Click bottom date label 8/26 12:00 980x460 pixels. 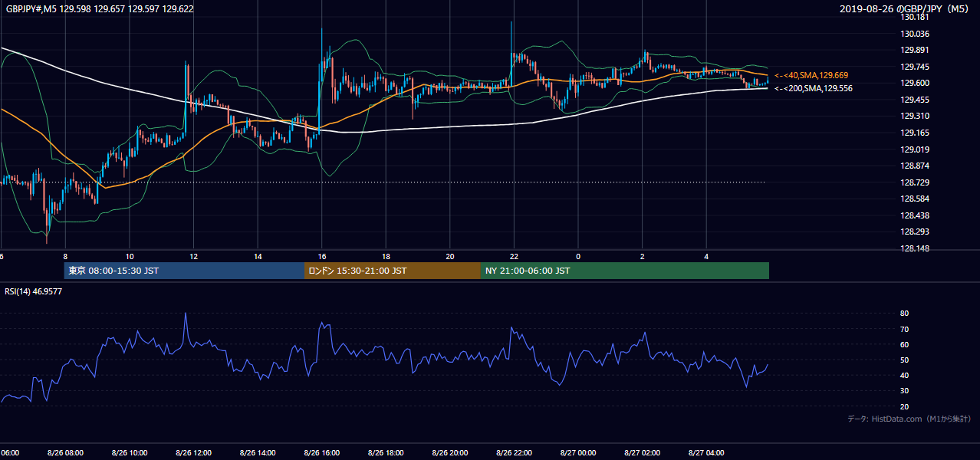[x=193, y=453]
